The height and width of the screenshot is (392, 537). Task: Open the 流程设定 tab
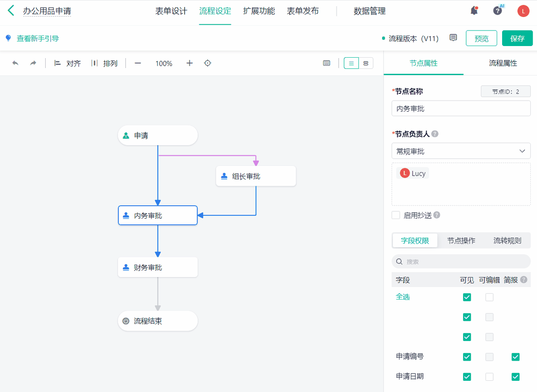click(215, 11)
